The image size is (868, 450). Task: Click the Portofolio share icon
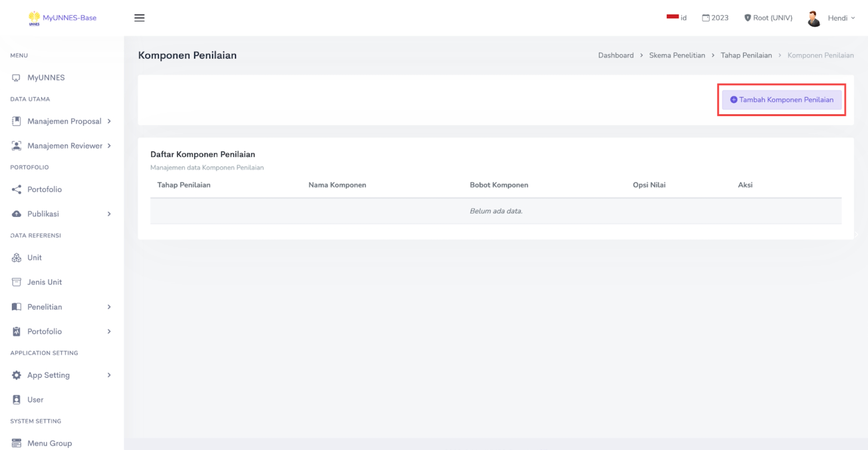pyautogui.click(x=16, y=189)
